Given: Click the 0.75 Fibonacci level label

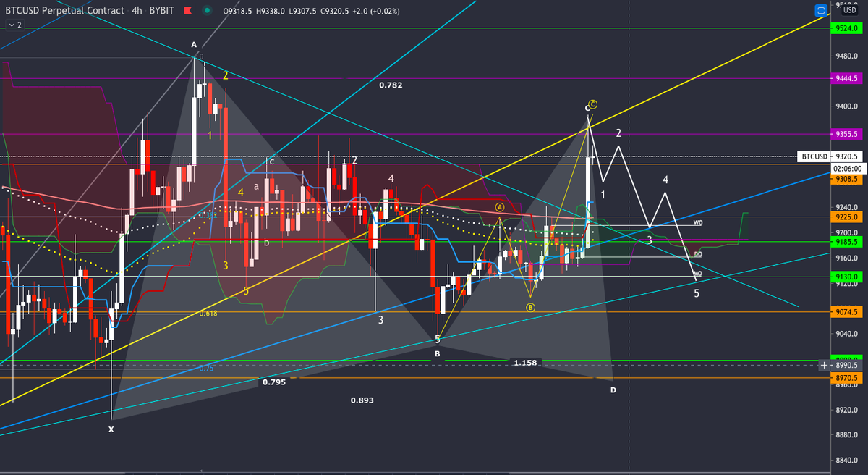Looking at the screenshot, I should point(206,368).
